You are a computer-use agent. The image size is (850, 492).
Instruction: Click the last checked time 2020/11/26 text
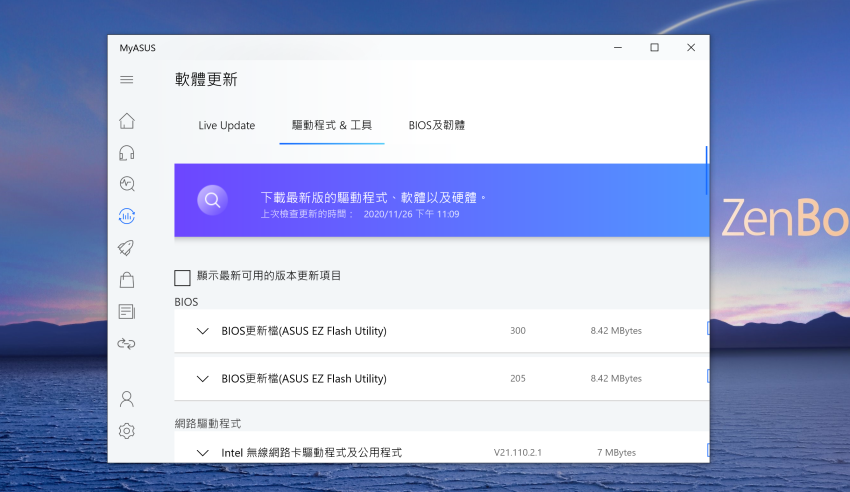411,214
